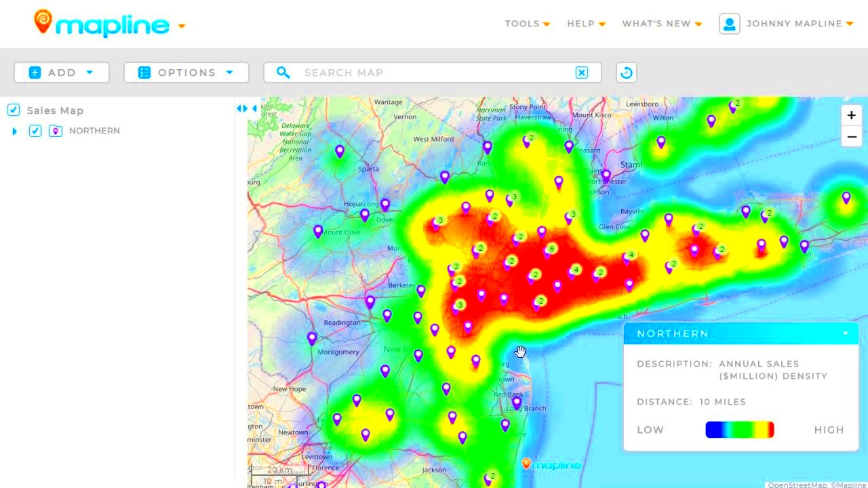Click the map pin at Long Branch
Screen dimensions: 868x488
click(517, 403)
